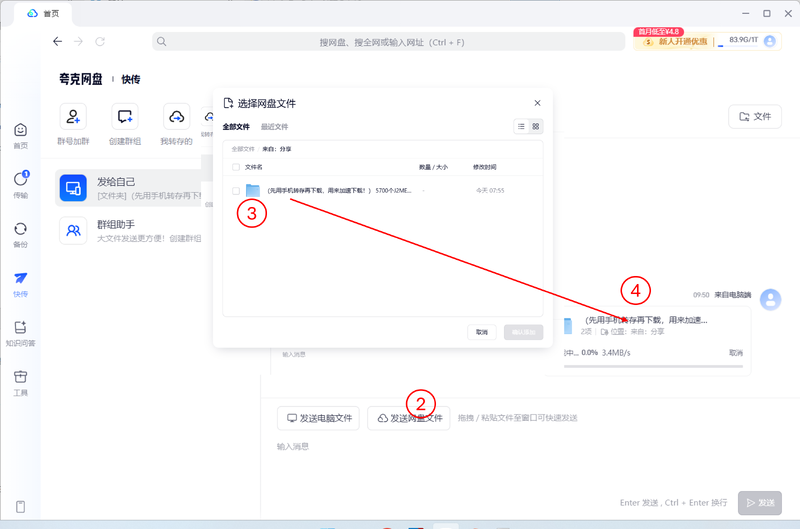Click the 位置: 来自: 分享 location text
800x529 pixels.
pyautogui.click(x=633, y=332)
